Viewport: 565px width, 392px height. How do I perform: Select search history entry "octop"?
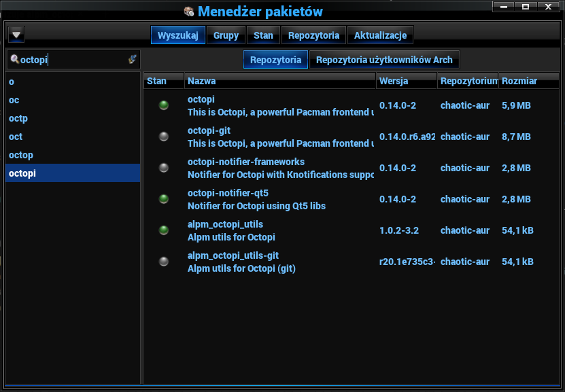[73, 155]
